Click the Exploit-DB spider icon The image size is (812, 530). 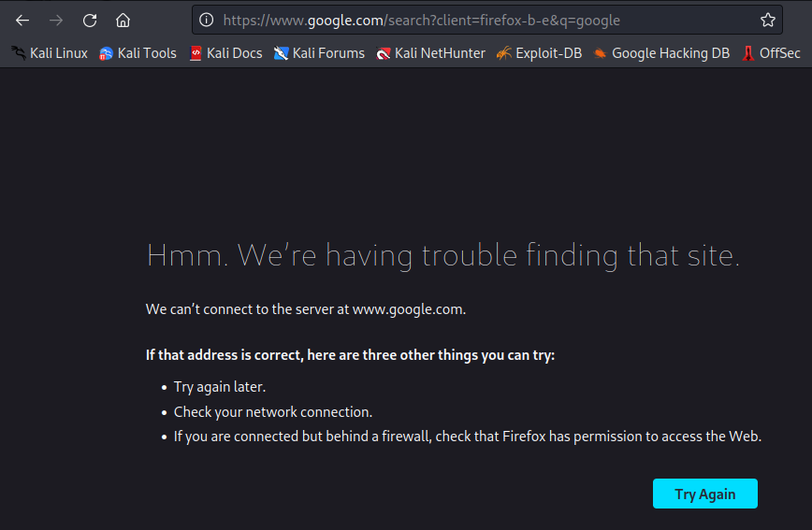(504, 53)
